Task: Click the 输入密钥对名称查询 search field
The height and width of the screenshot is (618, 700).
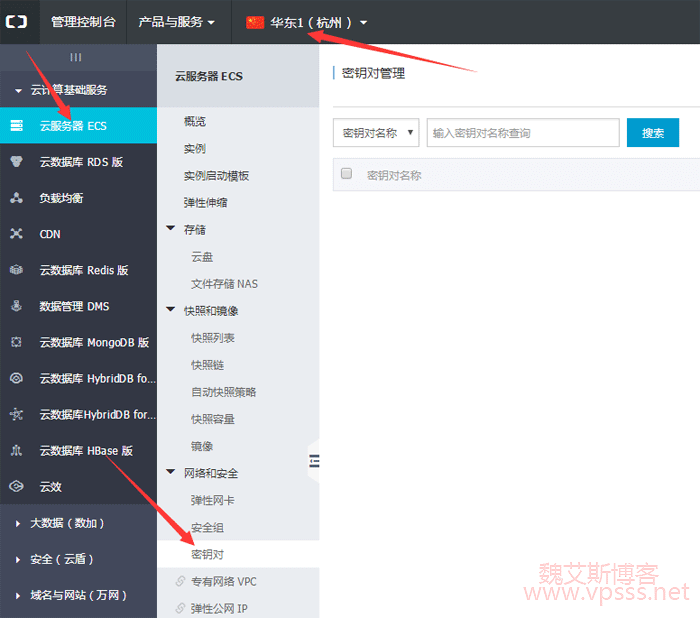Action: tap(522, 133)
